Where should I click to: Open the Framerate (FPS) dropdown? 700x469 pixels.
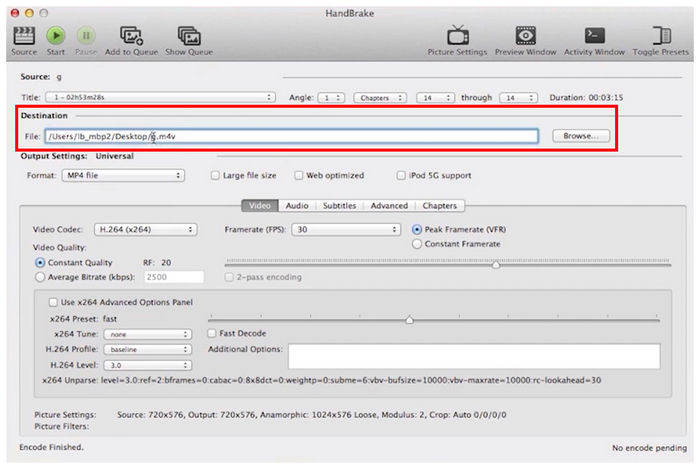346,230
